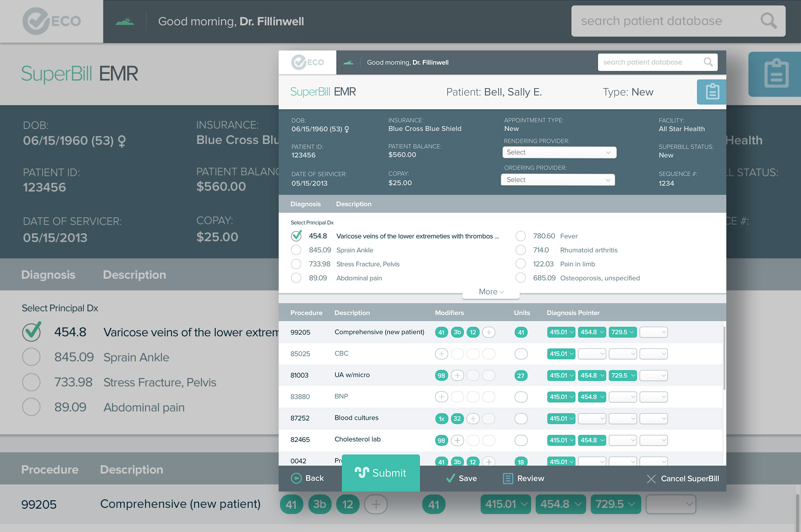This screenshot has height=532, width=801.
Task: Select the Diagnosis tab in the modal
Action: [x=305, y=204]
